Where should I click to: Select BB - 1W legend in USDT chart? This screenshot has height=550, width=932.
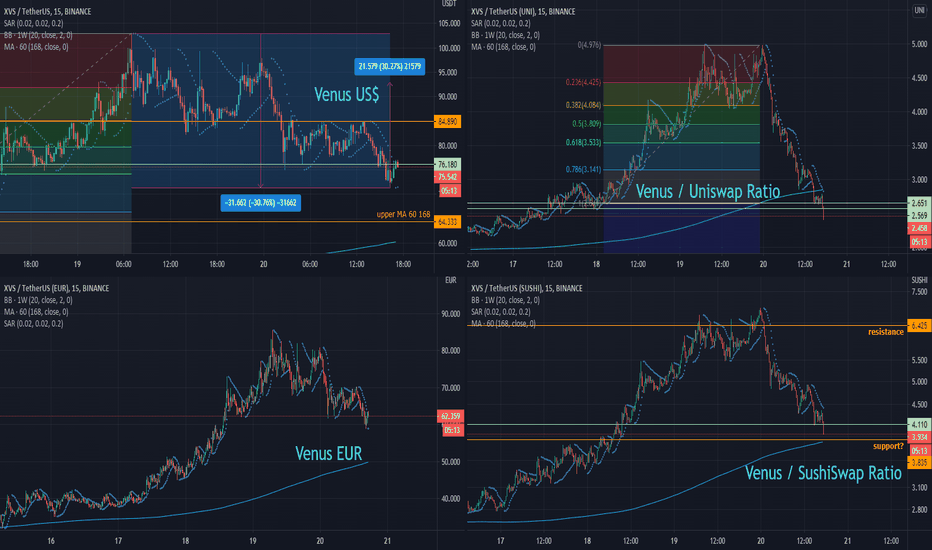pyautogui.click(x=38, y=35)
